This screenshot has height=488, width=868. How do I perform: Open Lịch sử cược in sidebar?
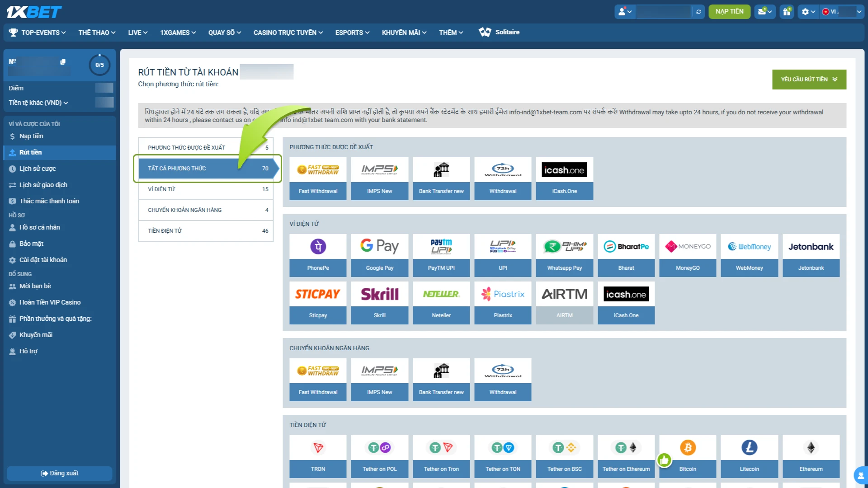click(x=60, y=169)
